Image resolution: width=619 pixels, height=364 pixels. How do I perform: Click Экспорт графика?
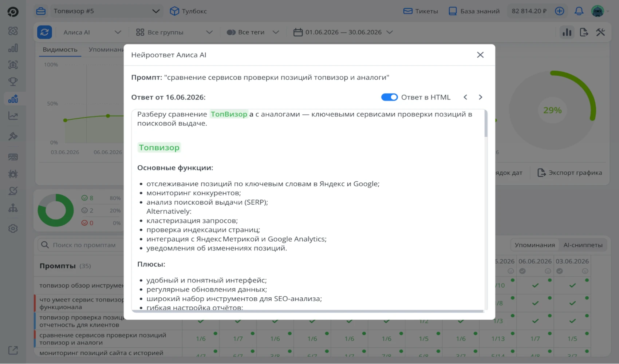[x=570, y=173]
